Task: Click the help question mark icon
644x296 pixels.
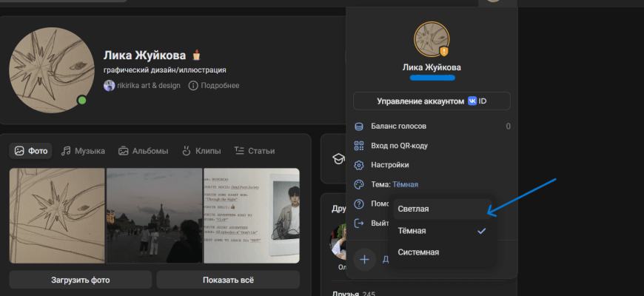Action: 360,203
